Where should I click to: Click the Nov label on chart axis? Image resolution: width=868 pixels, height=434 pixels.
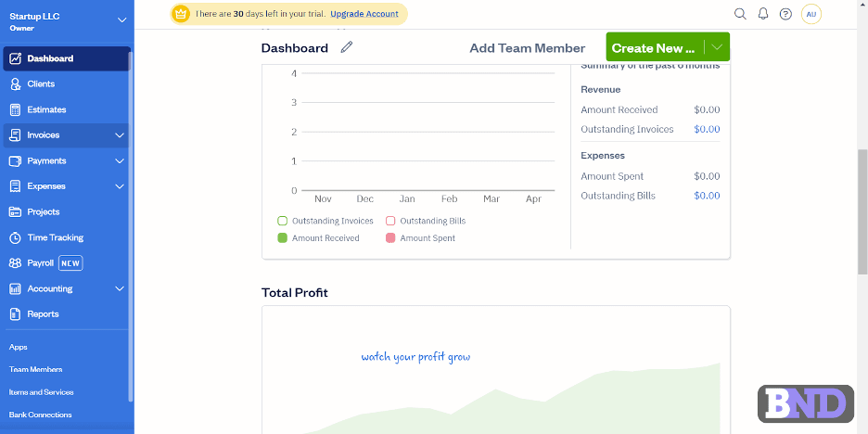[x=323, y=199]
